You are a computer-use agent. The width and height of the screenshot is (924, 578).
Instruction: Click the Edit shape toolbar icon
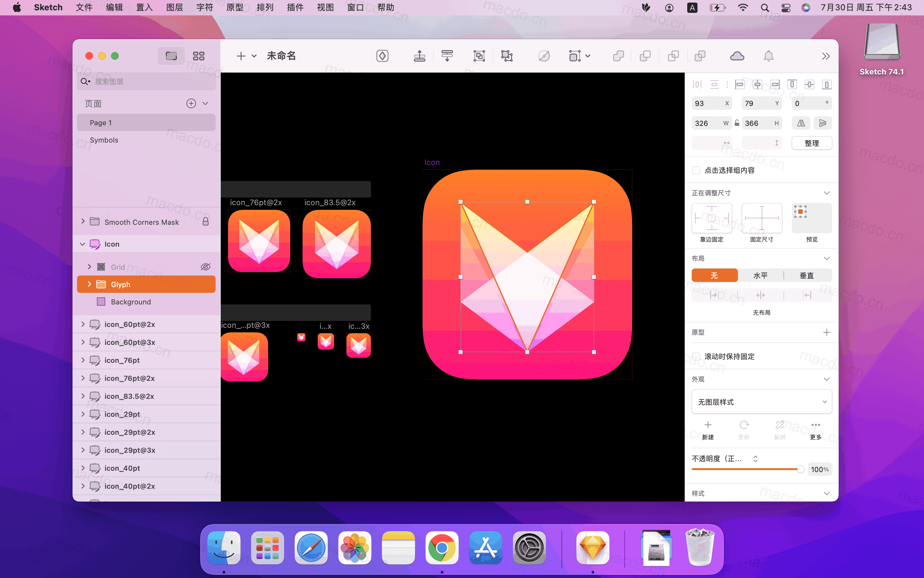pyautogui.click(x=544, y=56)
